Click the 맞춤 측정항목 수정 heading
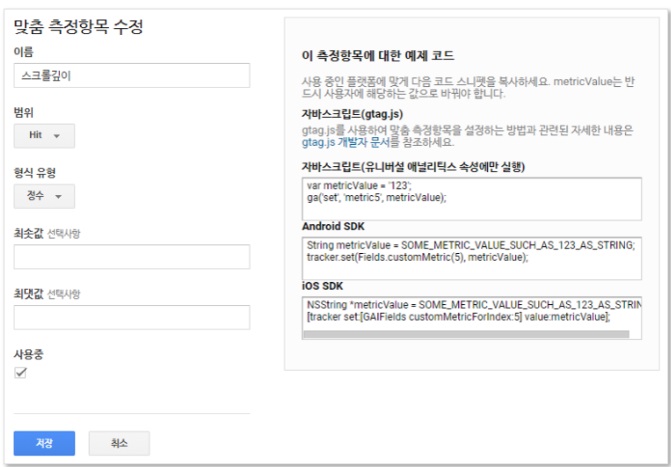Image resolution: width=671 pixels, height=467 pixels. coord(78,27)
